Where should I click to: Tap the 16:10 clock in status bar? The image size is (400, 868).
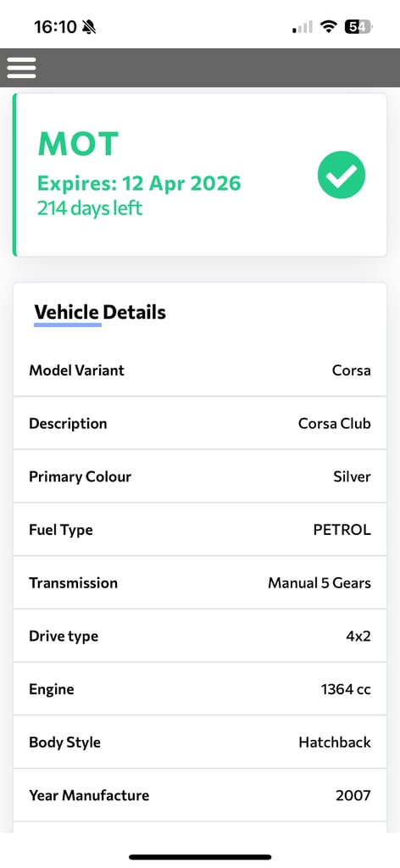pos(55,26)
